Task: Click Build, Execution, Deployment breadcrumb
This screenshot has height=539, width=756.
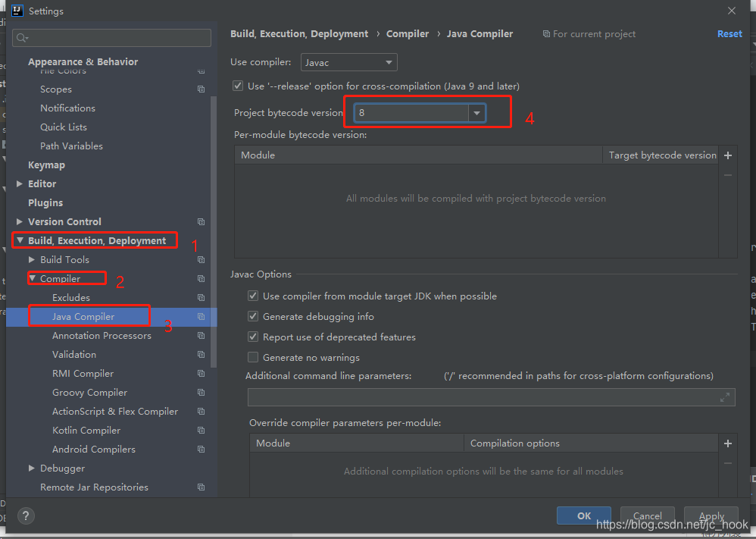Action: click(x=299, y=34)
